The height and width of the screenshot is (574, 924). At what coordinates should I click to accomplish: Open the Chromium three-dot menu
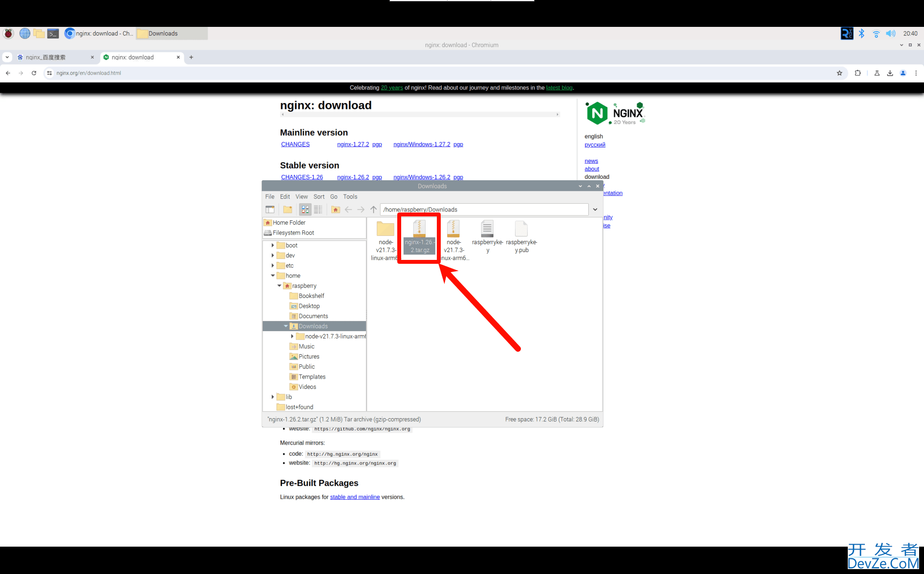pos(916,73)
